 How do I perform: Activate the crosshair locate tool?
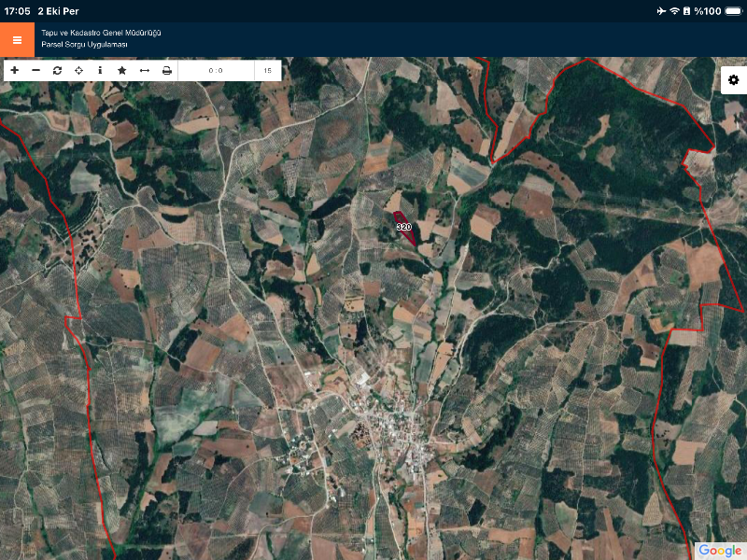(78, 70)
